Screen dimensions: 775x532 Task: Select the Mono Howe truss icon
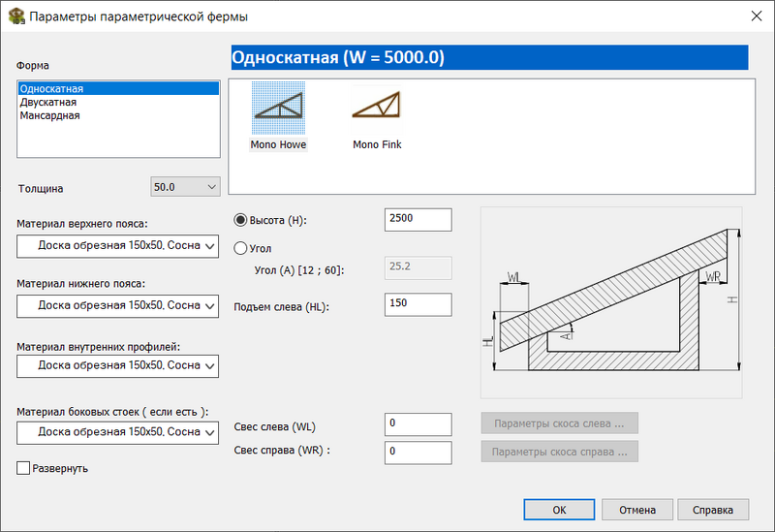278,109
